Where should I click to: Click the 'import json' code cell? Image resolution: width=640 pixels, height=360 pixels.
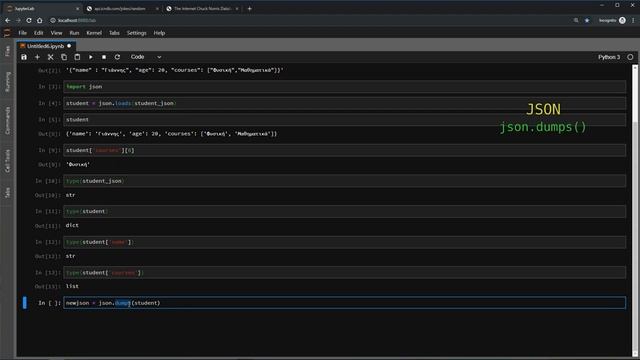tap(344, 87)
